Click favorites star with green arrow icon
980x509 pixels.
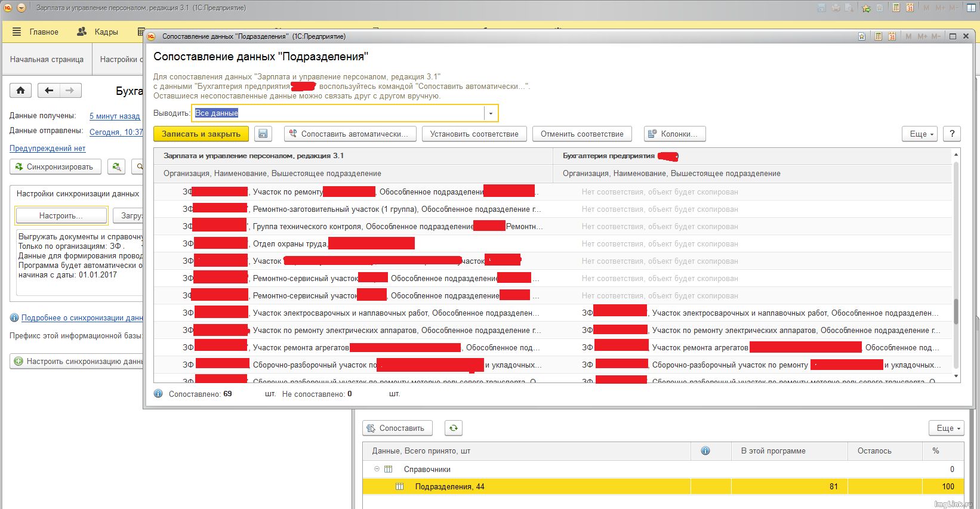[x=866, y=8]
